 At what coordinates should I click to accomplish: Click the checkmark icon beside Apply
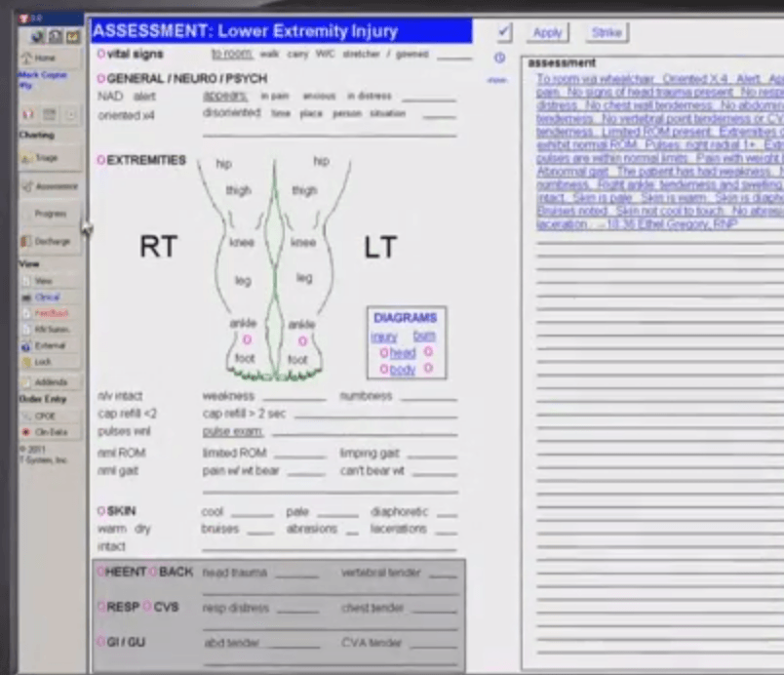tap(503, 31)
